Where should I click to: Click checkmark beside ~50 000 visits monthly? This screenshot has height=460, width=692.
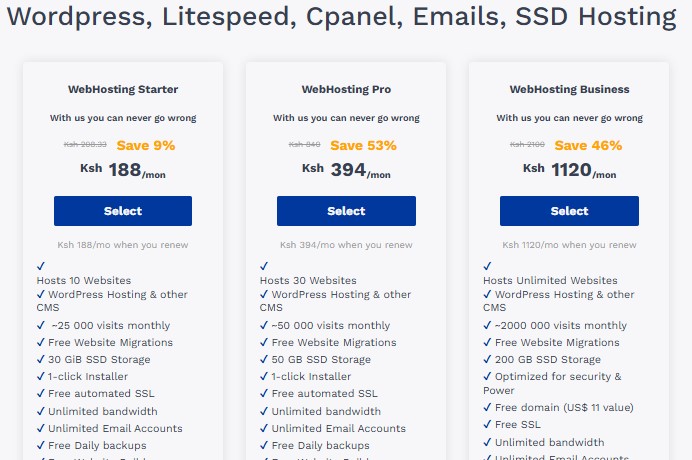coord(264,325)
